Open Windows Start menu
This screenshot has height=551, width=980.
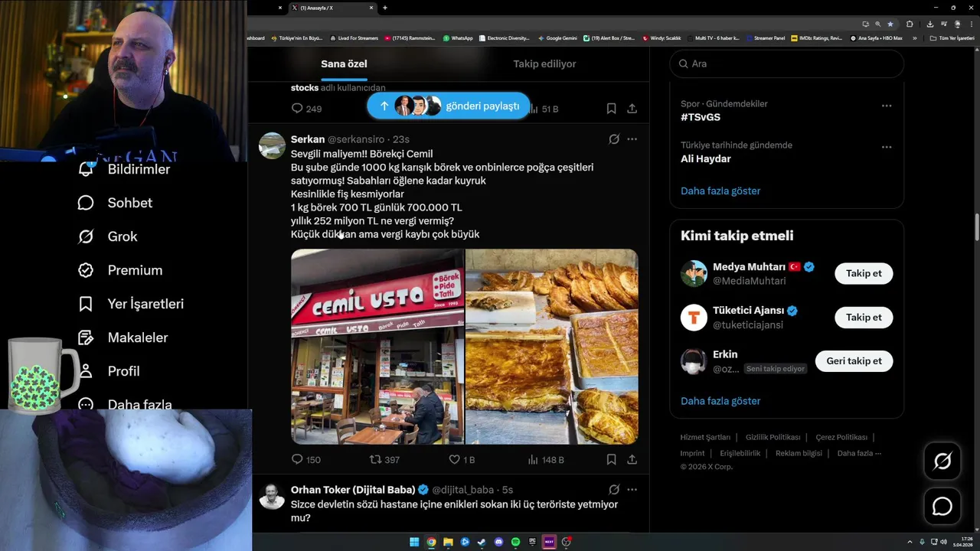tap(414, 542)
